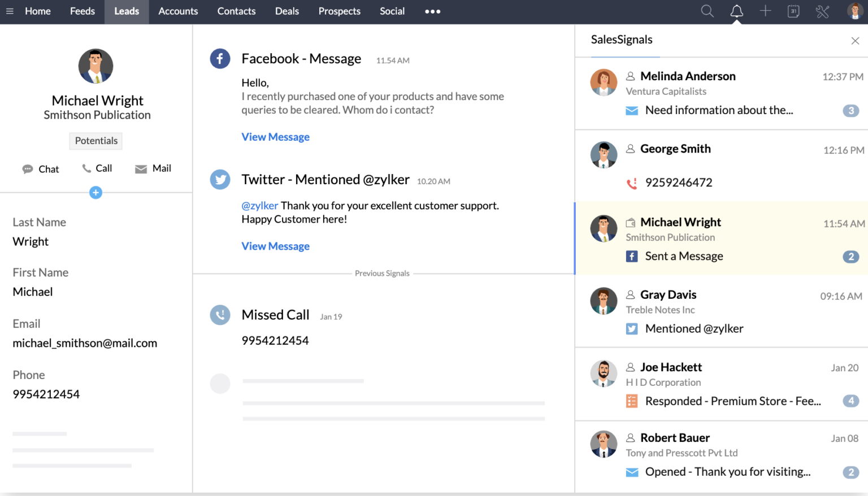This screenshot has width=868, height=496.
Task: Go to the Accounts module tab
Action: (x=178, y=11)
